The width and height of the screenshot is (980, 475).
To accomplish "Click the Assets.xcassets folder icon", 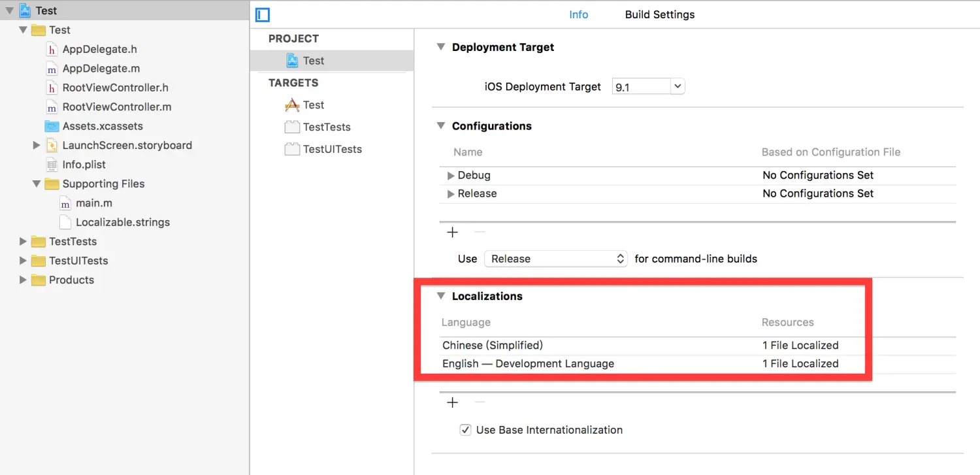I will click(52, 126).
